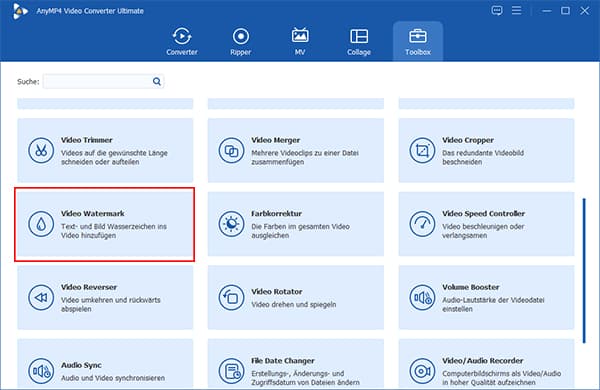Focus the Suche search input field
Viewport: 600px width, 390px height.
(103, 82)
